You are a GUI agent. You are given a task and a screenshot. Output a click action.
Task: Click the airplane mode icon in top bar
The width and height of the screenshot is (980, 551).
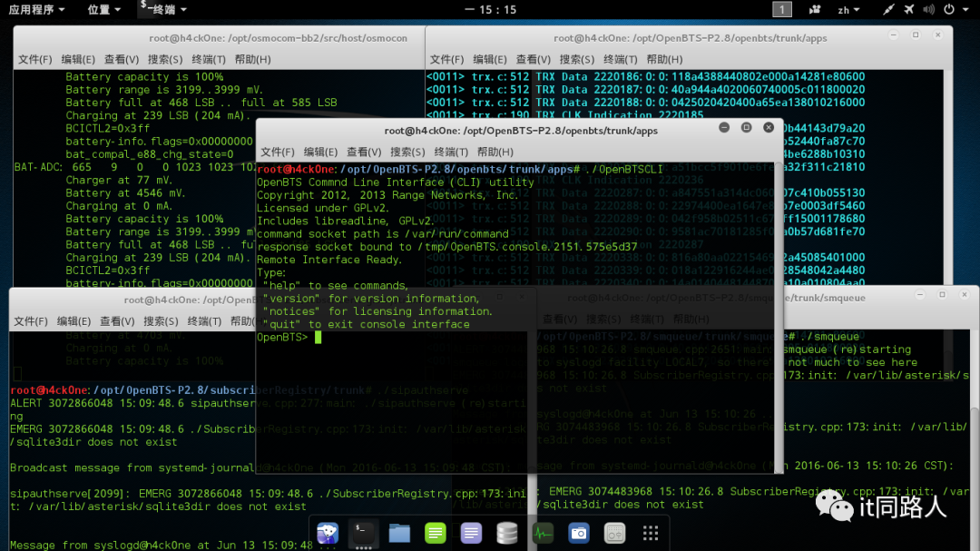coord(908,9)
